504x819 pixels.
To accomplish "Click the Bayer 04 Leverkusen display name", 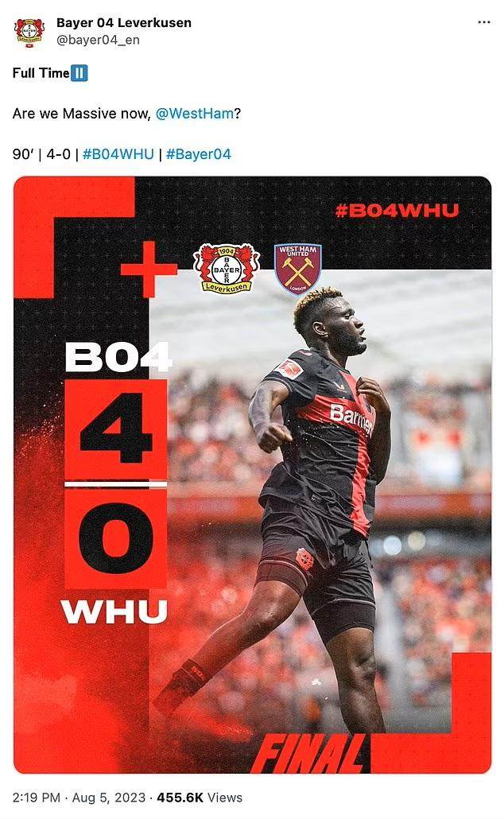I will (x=124, y=23).
